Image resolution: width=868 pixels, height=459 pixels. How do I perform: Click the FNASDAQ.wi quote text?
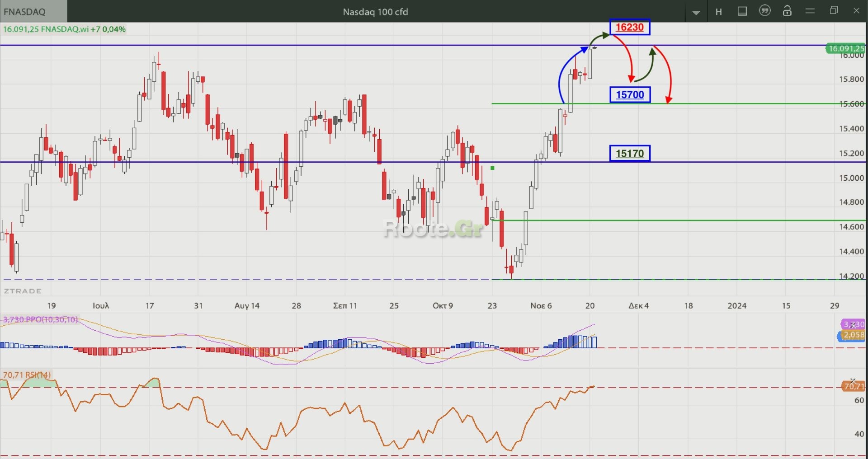click(64, 29)
